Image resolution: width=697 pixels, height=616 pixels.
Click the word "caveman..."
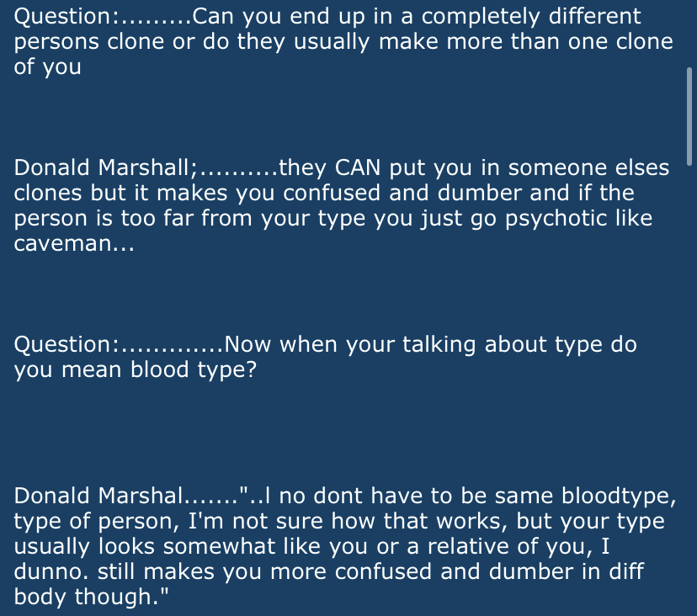point(74,243)
